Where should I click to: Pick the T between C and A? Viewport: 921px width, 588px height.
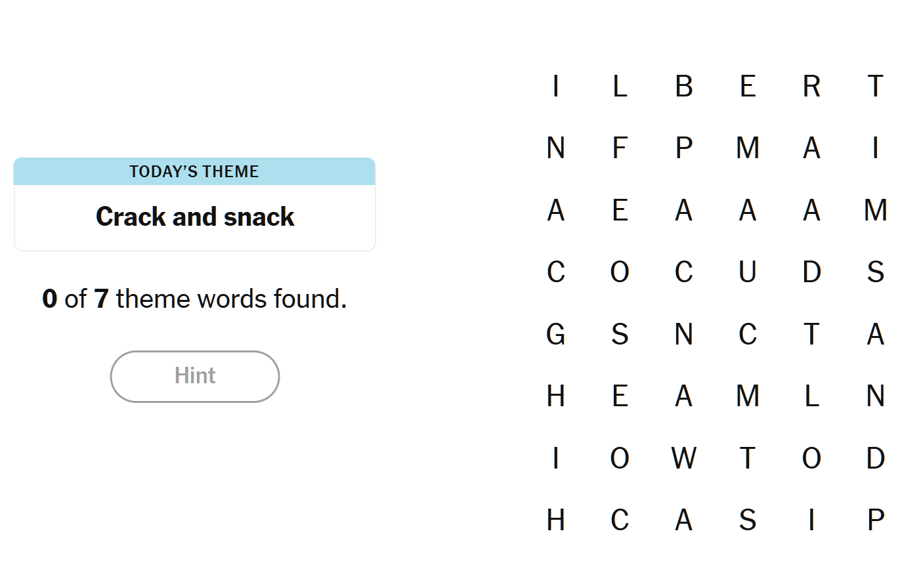click(x=811, y=334)
